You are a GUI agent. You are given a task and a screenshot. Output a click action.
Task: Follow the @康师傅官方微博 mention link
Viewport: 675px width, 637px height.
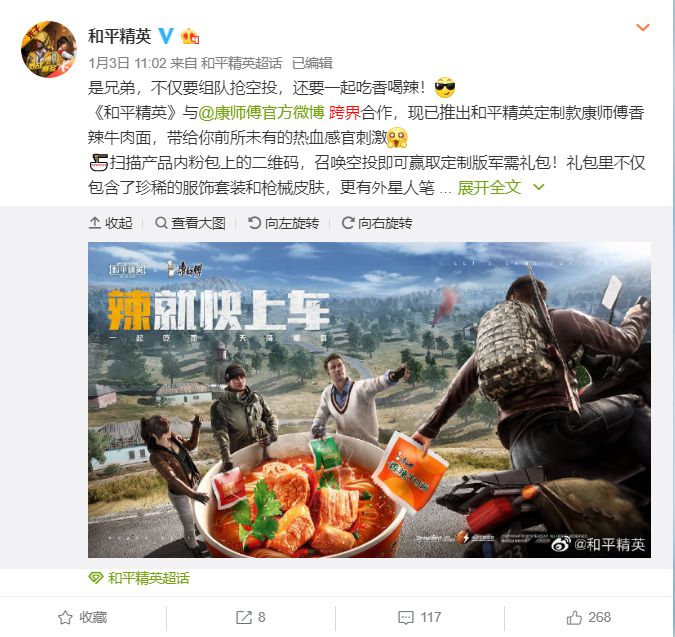pyautogui.click(x=261, y=113)
